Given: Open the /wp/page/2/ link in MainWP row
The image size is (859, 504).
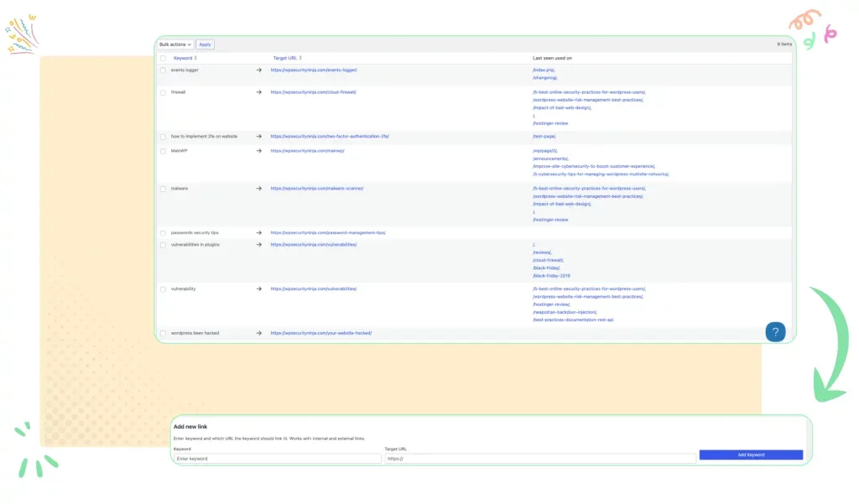Looking at the screenshot, I should click(x=545, y=151).
